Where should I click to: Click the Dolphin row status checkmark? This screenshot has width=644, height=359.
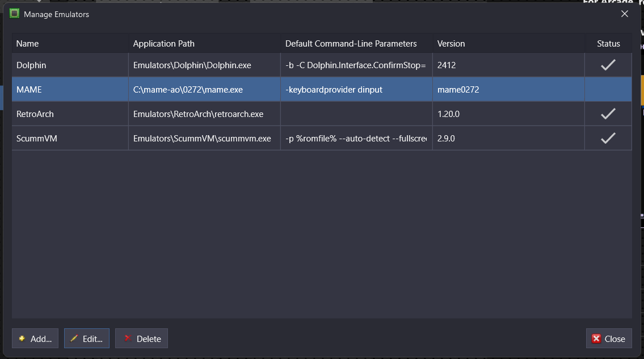tap(608, 65)
